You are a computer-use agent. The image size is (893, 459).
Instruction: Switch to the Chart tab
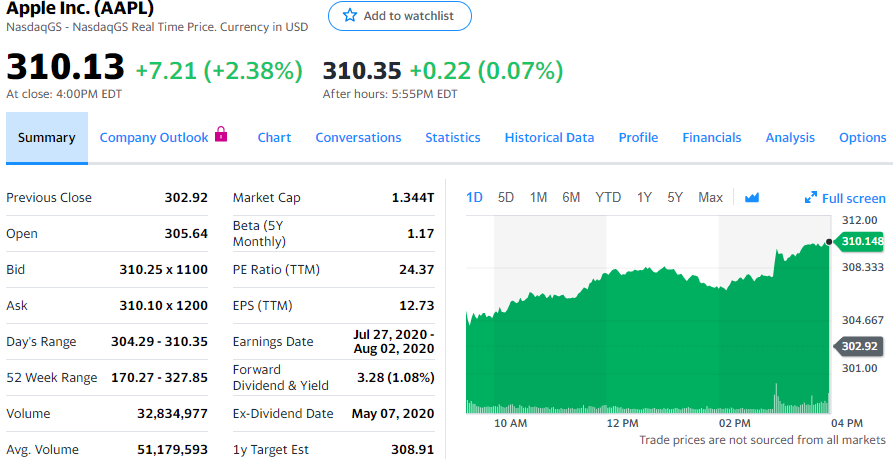click(x=274, y=138)
